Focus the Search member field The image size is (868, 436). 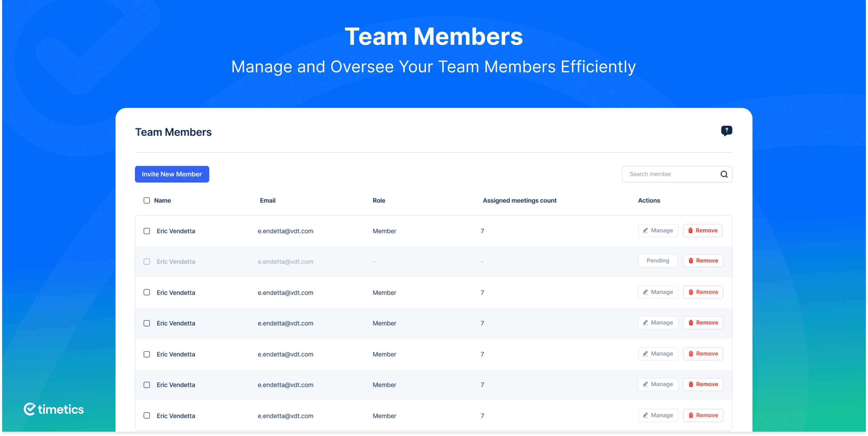coord(677,174)
